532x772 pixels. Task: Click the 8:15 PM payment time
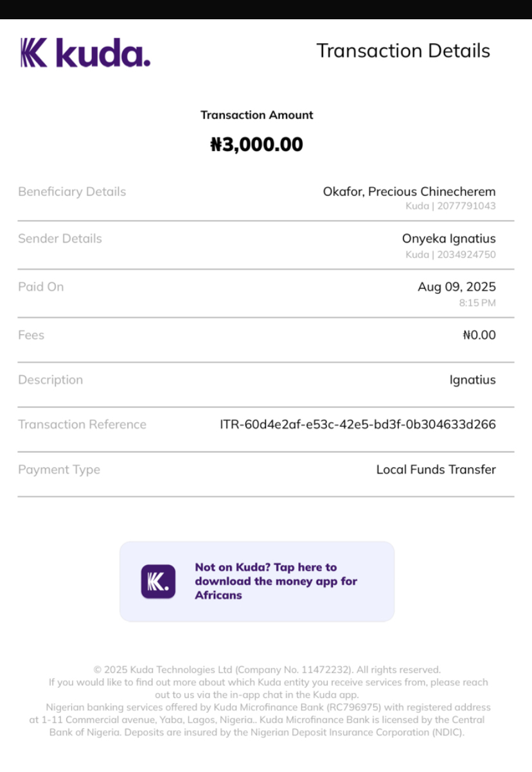(x=477, y=303)
